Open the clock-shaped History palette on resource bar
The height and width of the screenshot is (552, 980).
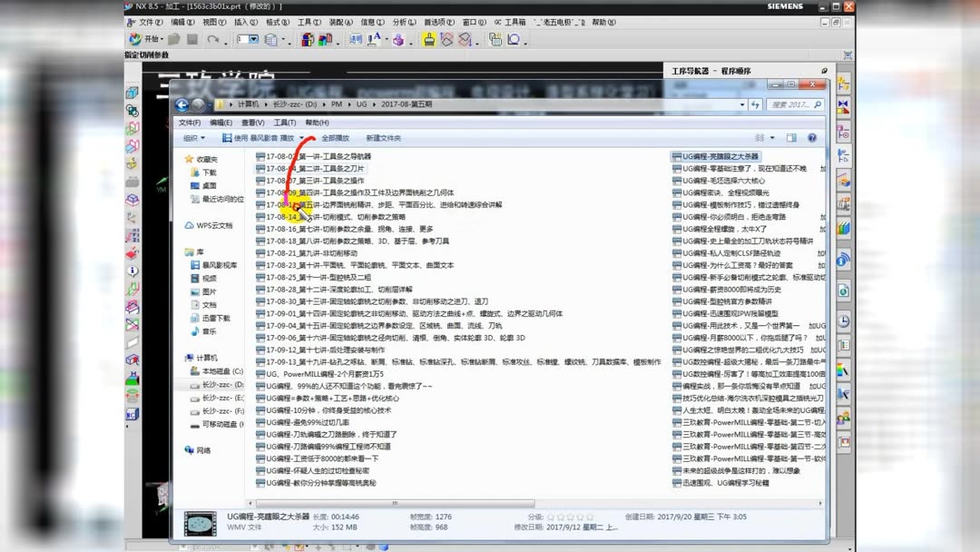point(845,320)
